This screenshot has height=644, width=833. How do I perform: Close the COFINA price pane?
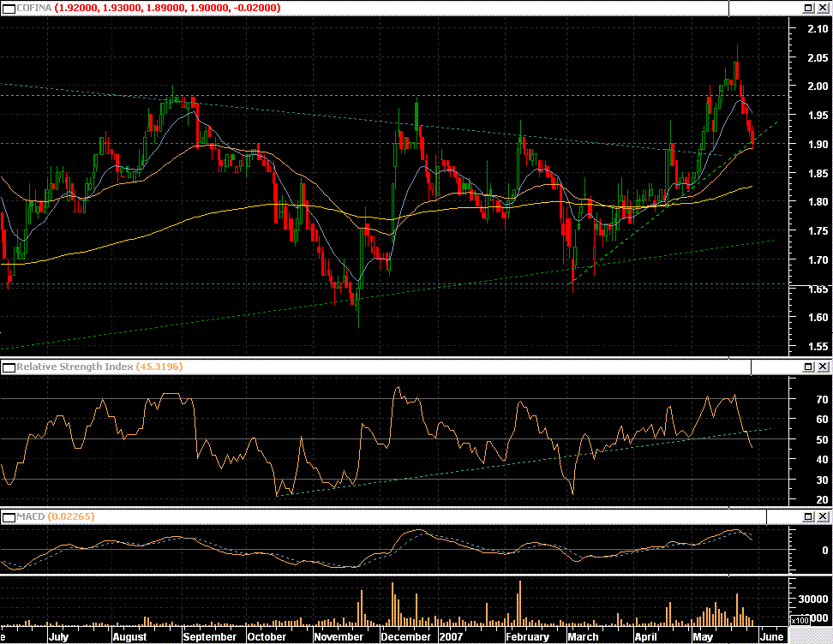coord(823,8)
